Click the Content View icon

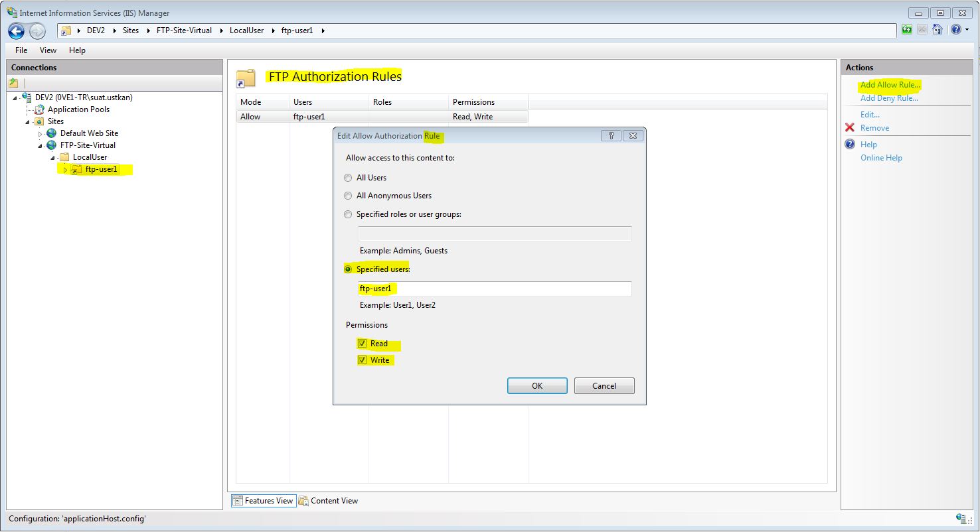[x=303, y=501]
